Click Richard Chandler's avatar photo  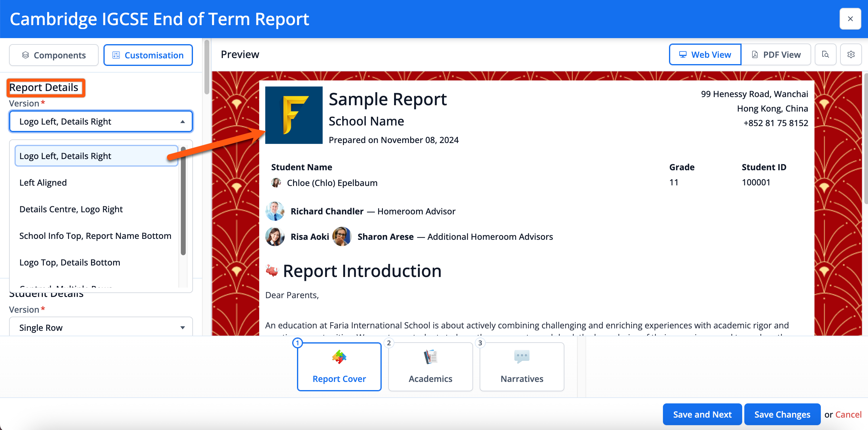click(x=275, y=211)
